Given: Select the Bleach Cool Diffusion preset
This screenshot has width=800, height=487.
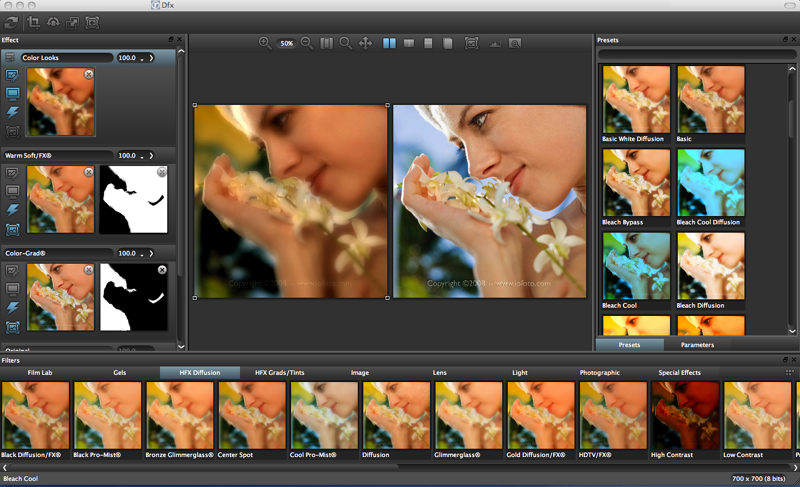Looking at the screenshot, I should pyautogui.click(x=710, y=183).
